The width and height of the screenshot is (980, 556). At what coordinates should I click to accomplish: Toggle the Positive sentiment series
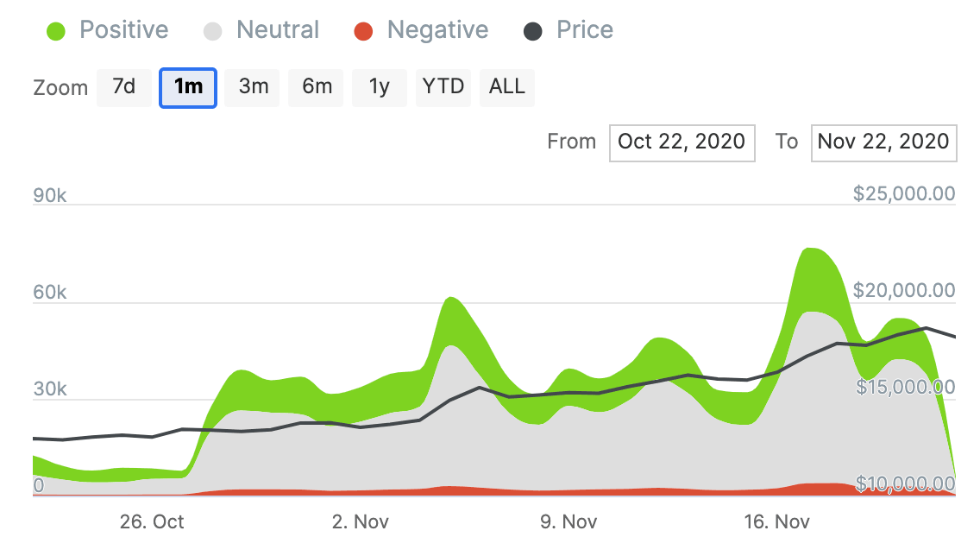pyautogui.click(x=123, y=29)
